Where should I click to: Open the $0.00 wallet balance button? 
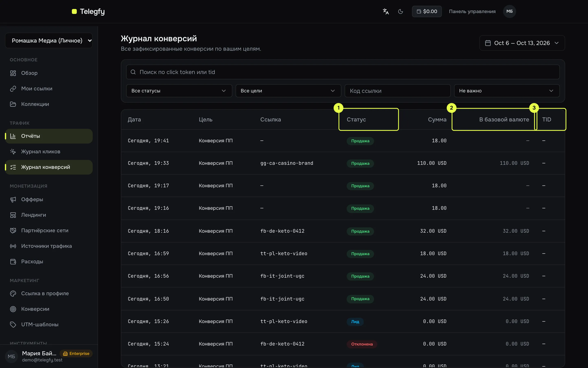coord(427,11)
